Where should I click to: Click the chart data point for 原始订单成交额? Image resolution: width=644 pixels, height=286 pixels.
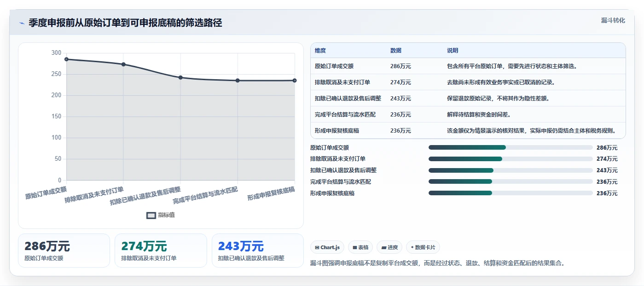66,59
